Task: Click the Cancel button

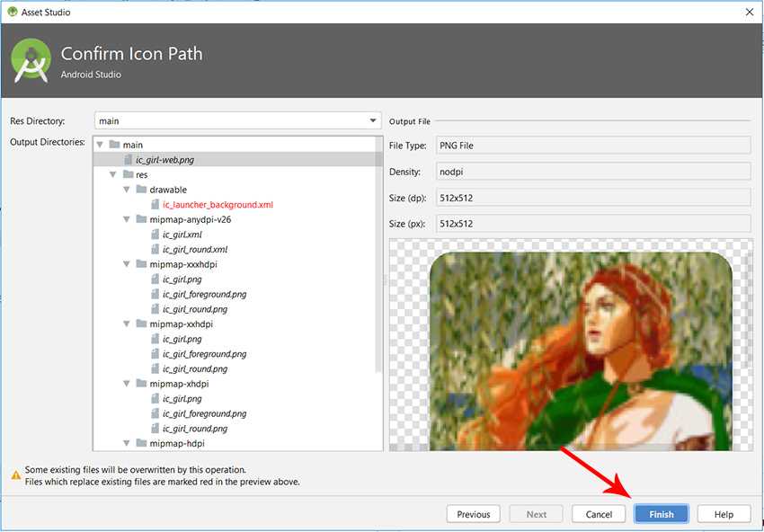Action: click(x=599, y=514)
